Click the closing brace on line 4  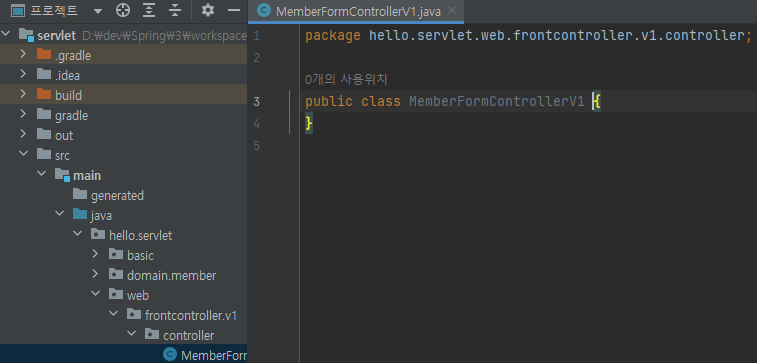click(x=309, y=124)
